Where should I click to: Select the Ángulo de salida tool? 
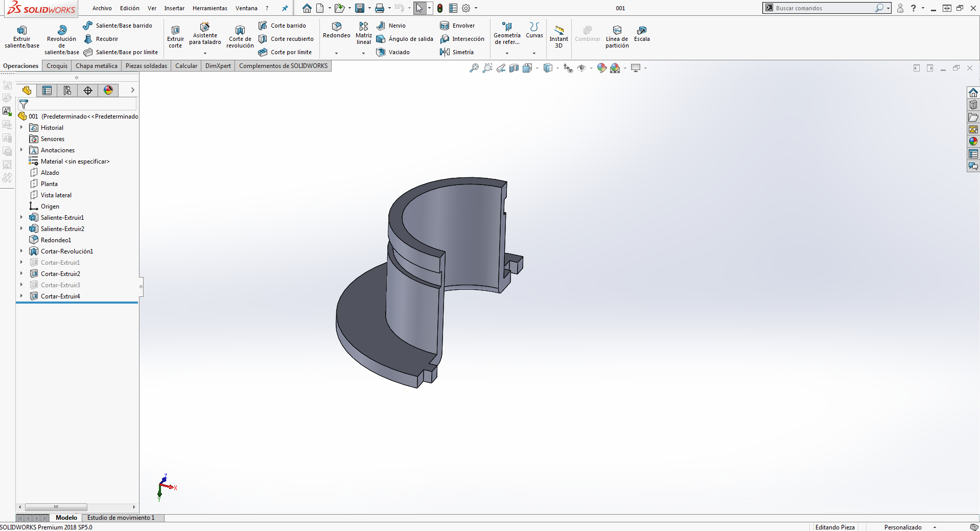(x=405, y=39)
